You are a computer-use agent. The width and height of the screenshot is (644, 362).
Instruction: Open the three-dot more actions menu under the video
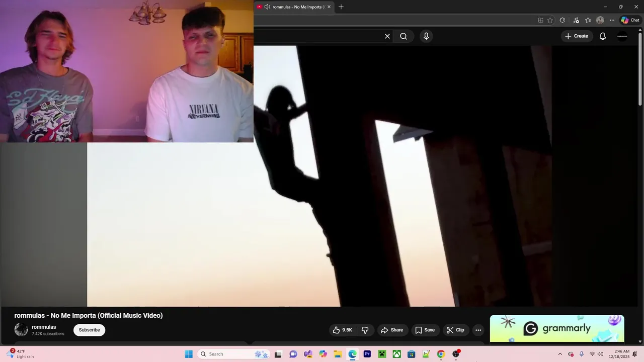coord(478,330)
